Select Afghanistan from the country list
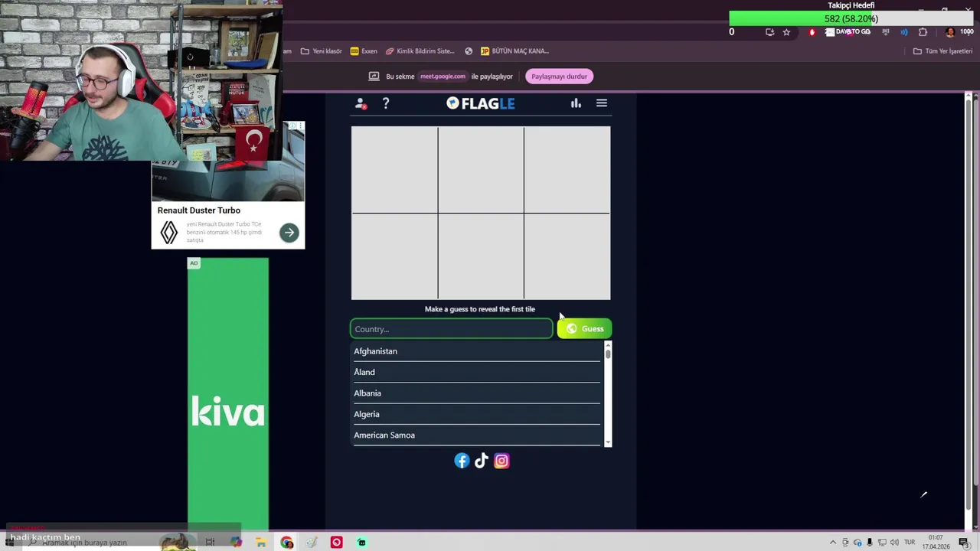Image resolution: width=980 pixels, height=551 pixels. [476, 351]
